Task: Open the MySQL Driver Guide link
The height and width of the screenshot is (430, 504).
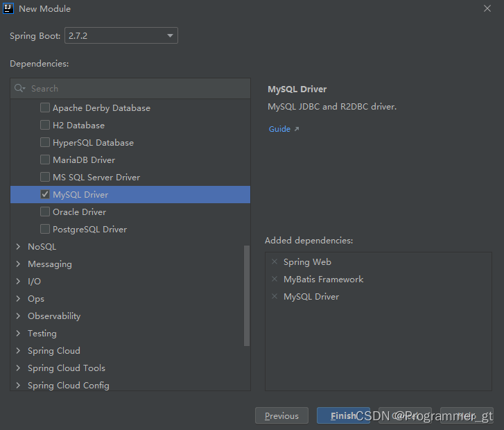Action: pos(279,129)
